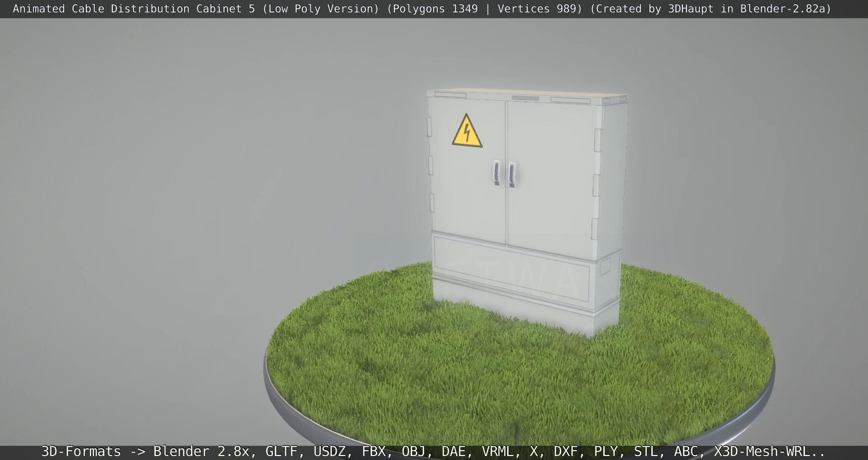The height and width of the screenshot is (460, 868).
Task: Click the left door handle of cabinet
Action: click(x=497, y=173)
